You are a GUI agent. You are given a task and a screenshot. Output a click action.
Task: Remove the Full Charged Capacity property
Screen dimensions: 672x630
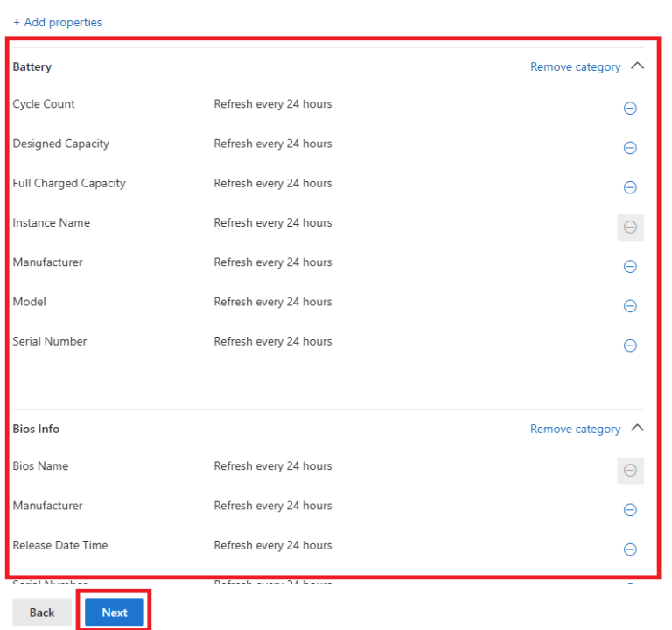pos(630,187)
